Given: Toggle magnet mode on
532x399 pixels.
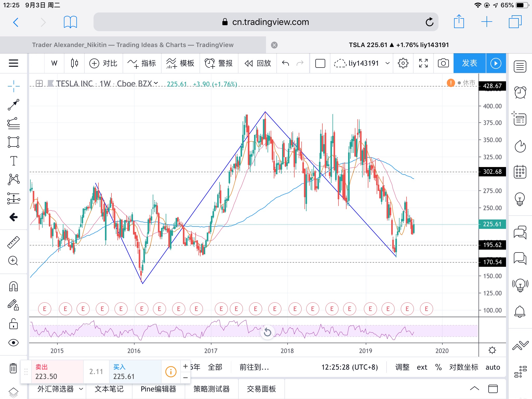Looking at the screenshot, I should (x=14, y=286).
